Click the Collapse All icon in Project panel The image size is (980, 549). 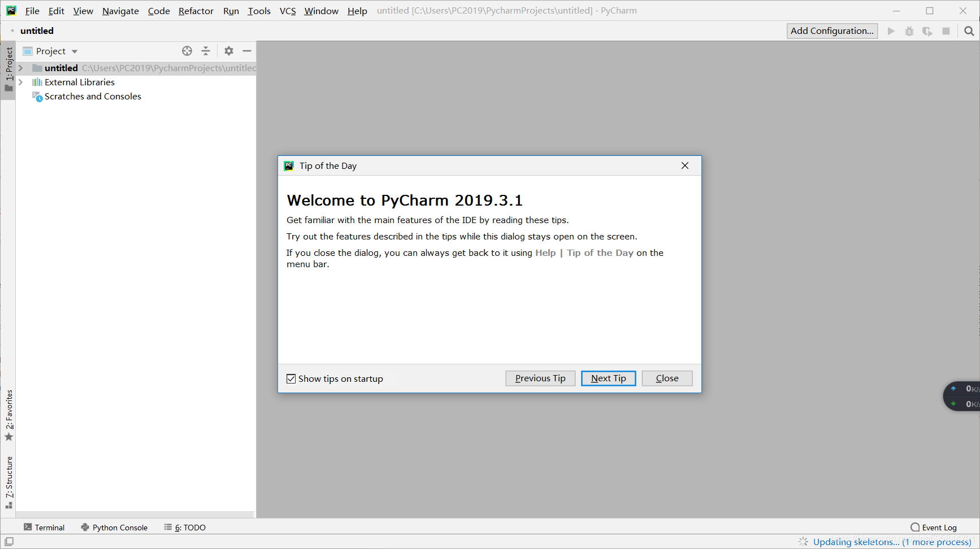[206, 51]
